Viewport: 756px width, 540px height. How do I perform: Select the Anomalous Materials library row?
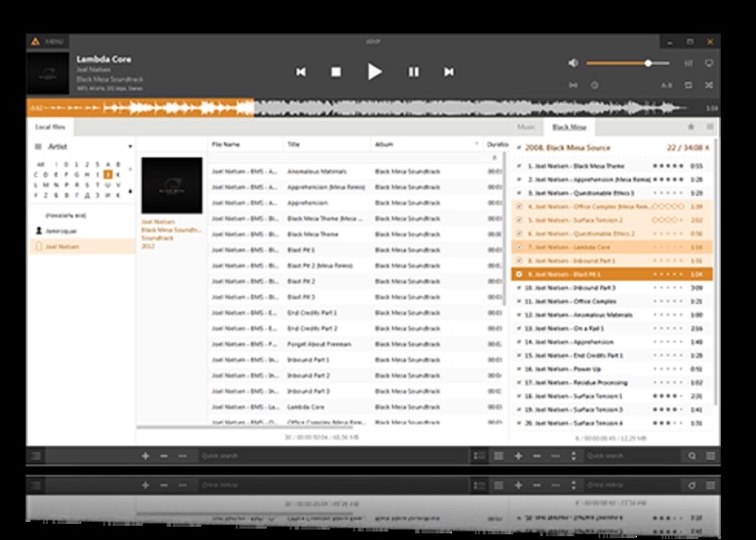pos(356,171)
